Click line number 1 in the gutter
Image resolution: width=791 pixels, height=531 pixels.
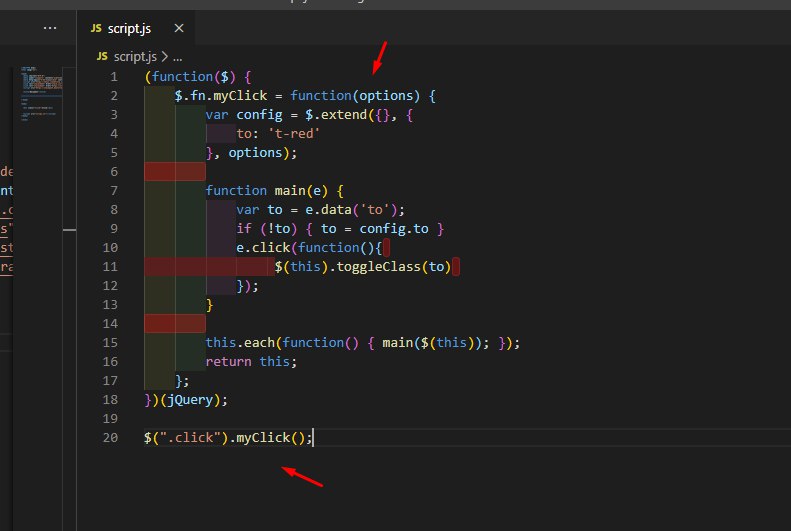[x=114, y=77]
